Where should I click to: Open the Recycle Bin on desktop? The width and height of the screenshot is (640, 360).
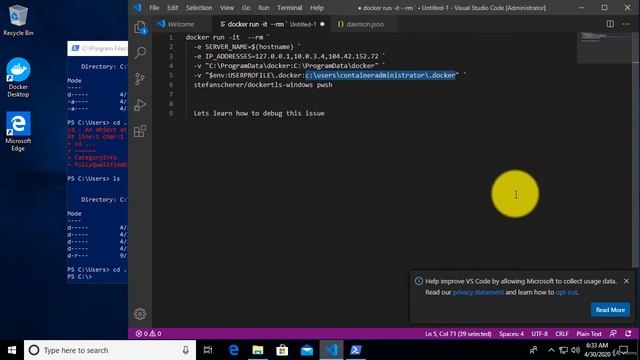coord(18,20)
